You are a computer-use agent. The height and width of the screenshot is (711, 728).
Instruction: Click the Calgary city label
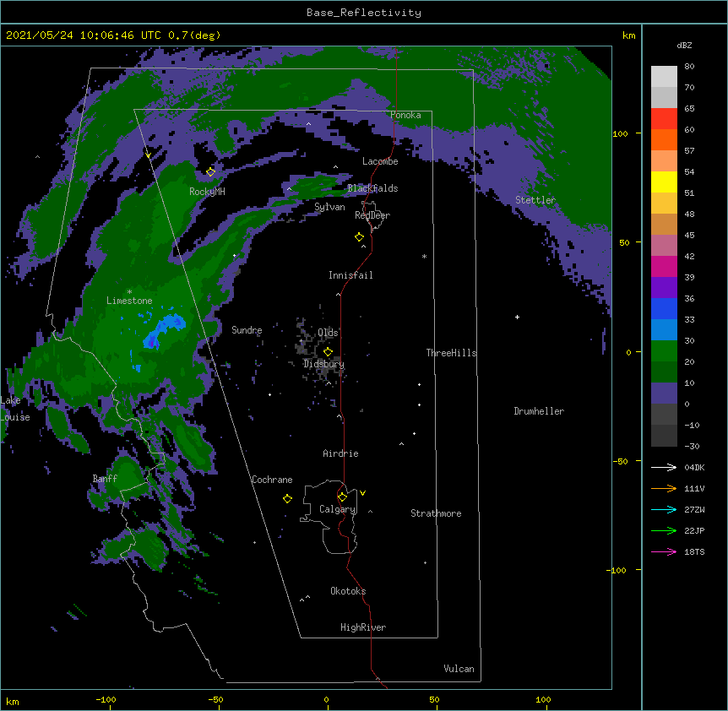click(337, 509)
